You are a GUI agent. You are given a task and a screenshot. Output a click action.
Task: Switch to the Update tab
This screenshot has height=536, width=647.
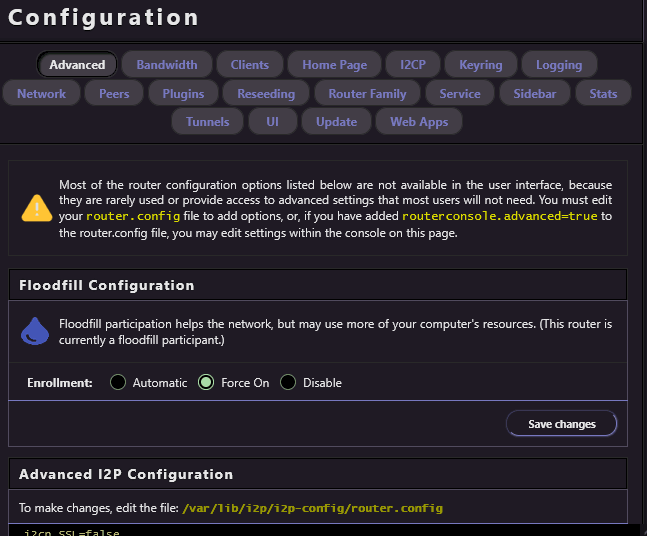(336, 122)
